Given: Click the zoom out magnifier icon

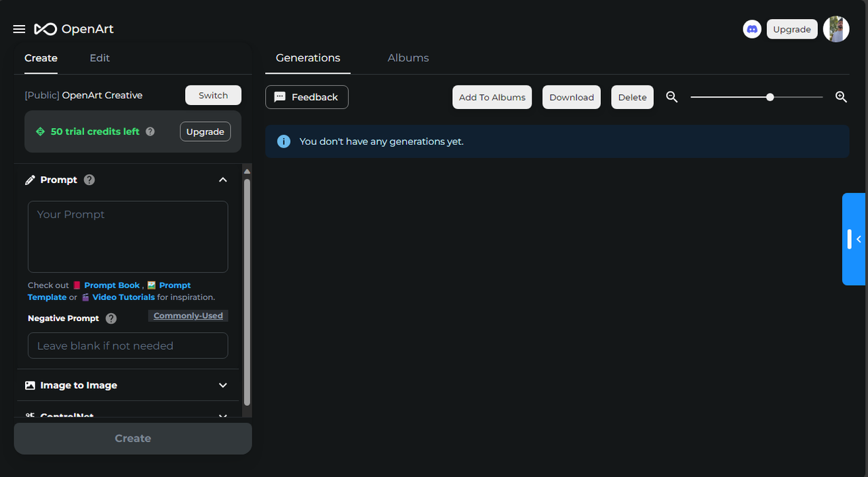Looking at the screenshot, I should [x=671, y=97].
